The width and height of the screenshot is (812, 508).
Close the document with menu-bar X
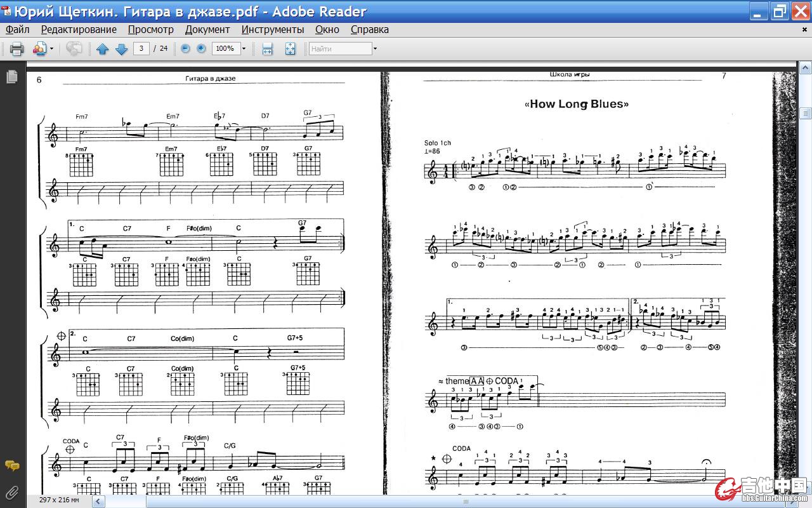pyautogui.click(x=804, y=29)
